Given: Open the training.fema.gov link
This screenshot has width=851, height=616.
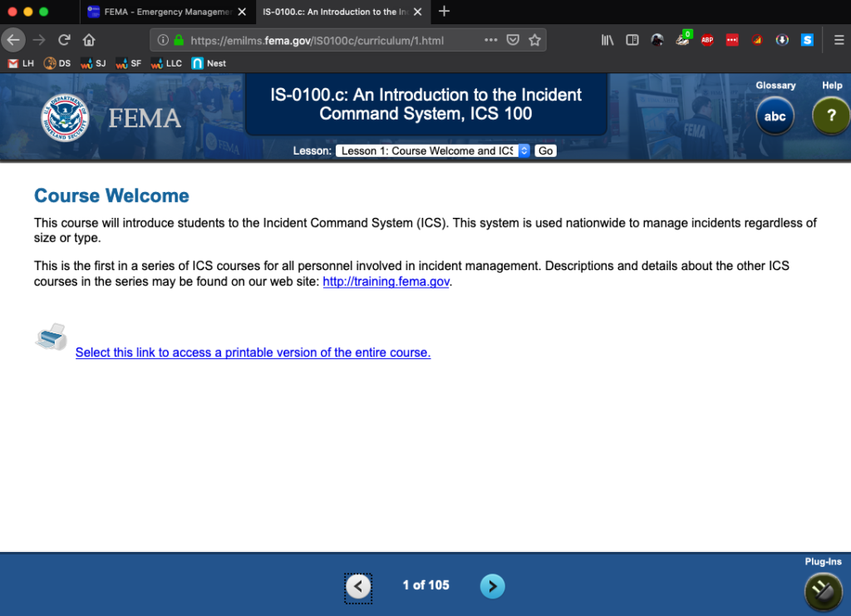Looking at the screenshot, I should [386, 282].
